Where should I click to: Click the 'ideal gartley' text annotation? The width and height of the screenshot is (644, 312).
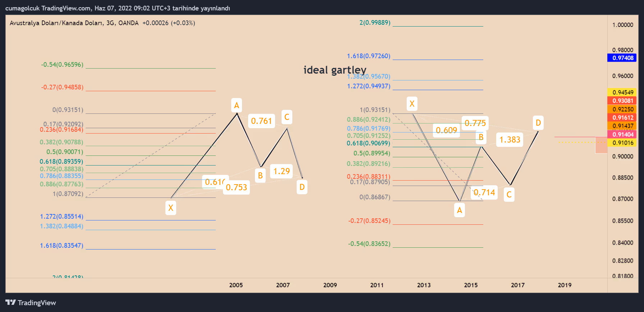pos(335,70)
